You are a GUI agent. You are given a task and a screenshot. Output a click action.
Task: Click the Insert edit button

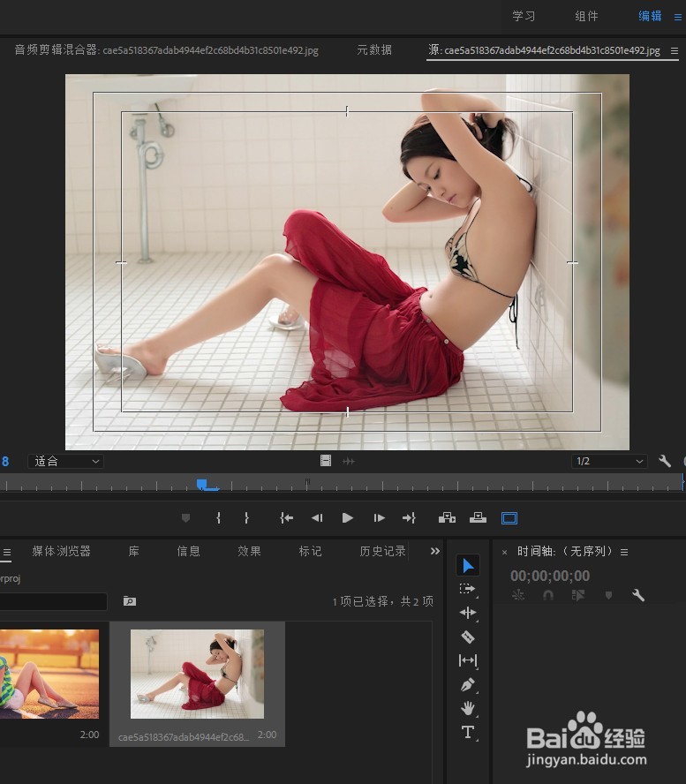pyautogui.click(x=447, y=518)
